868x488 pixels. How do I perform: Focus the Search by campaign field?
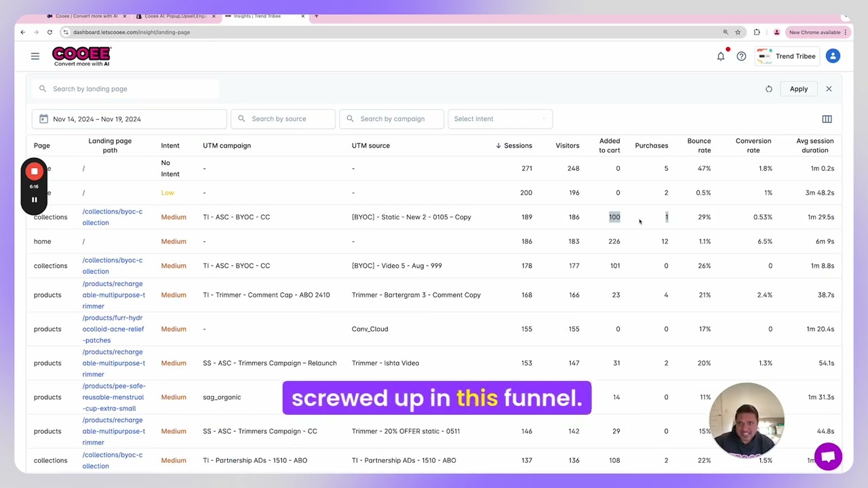pos(391,119)
